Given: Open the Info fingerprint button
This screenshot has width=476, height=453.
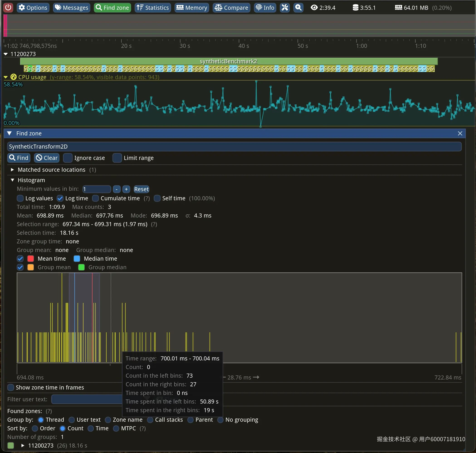Looking at the screenshot, I should (x=265, y=7).
